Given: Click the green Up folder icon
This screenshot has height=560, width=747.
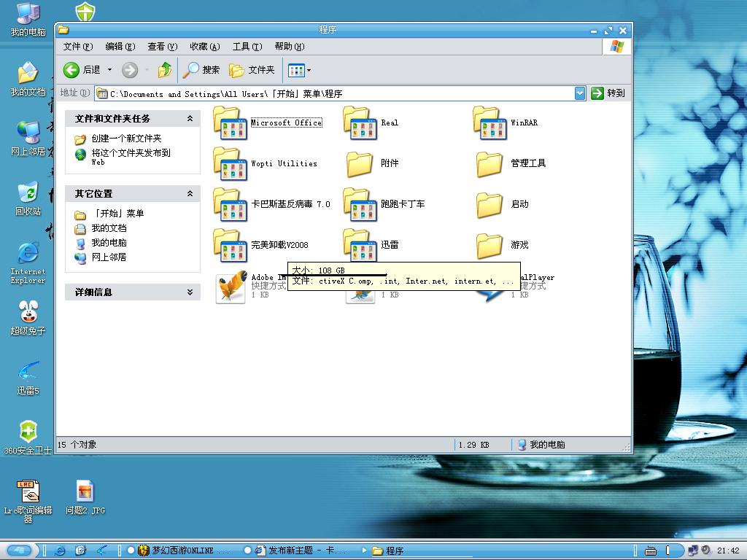Looking at the screenshot, I should 164,70.
